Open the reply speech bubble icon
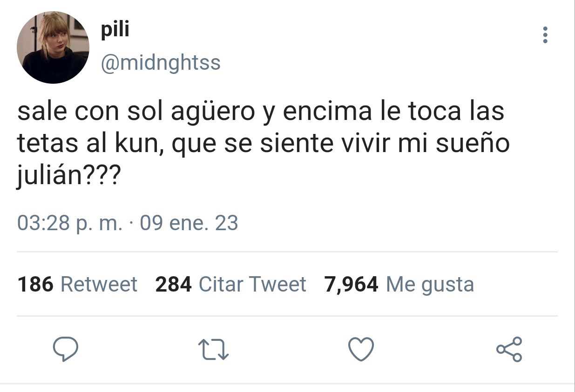Image resolution: width=575 pixels, height=392 pixels. point(65,350)
